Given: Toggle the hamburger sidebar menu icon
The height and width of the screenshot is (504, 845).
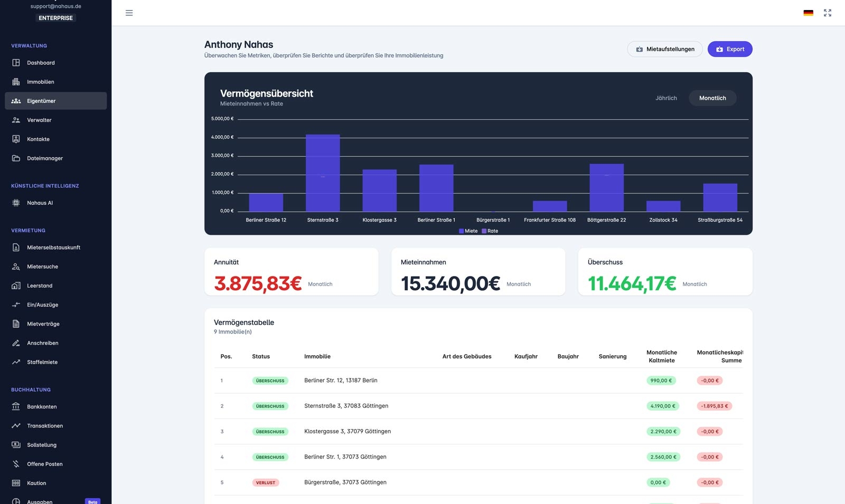Looking at the screenshot, I should (129, 13).
